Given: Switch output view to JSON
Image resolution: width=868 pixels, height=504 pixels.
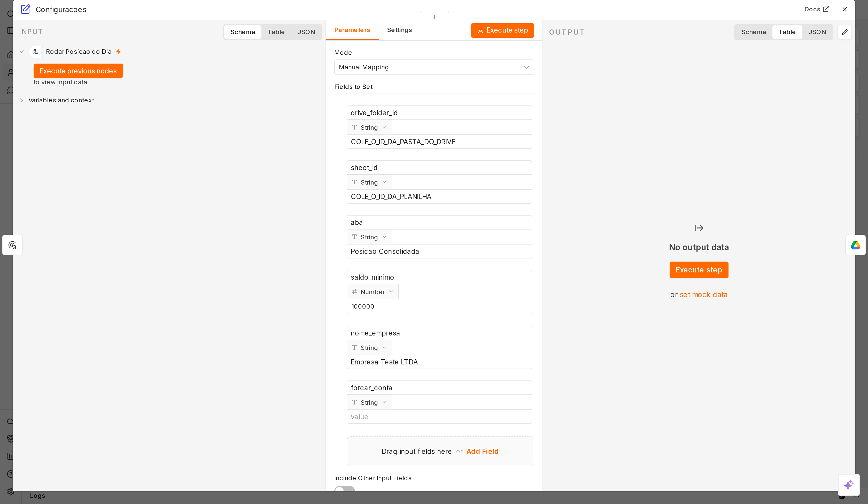Looking at the screenshot, I should tap(817, 32).
